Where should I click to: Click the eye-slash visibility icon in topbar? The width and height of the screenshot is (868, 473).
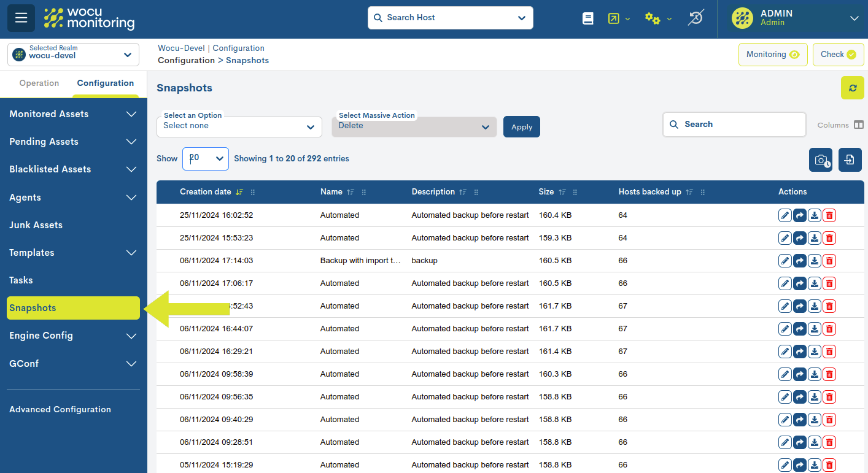click(x=696, y=18)
